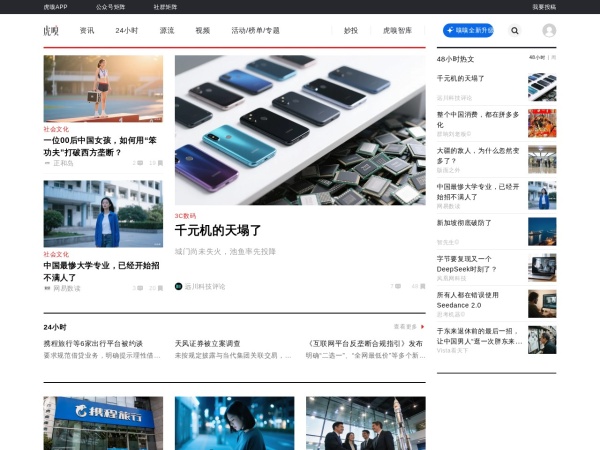This screenshot has width=600, height=450.
Task: Go to the 资讯 navigation tab
Action: pyautogui.click(x=87, y=31)
